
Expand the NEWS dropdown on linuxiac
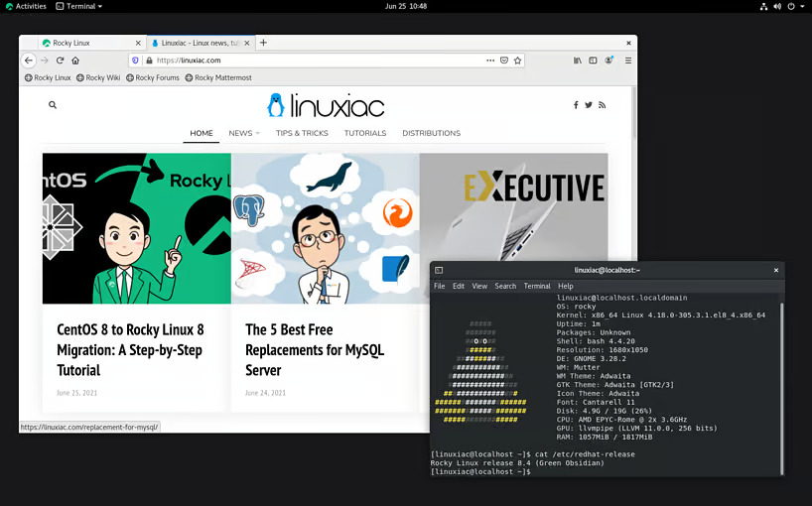pyautogui.click(x=244, y=133)
